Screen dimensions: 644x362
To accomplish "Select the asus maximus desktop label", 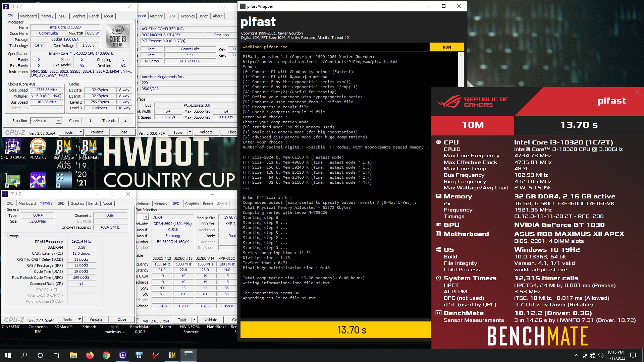I will pos(114,329).
